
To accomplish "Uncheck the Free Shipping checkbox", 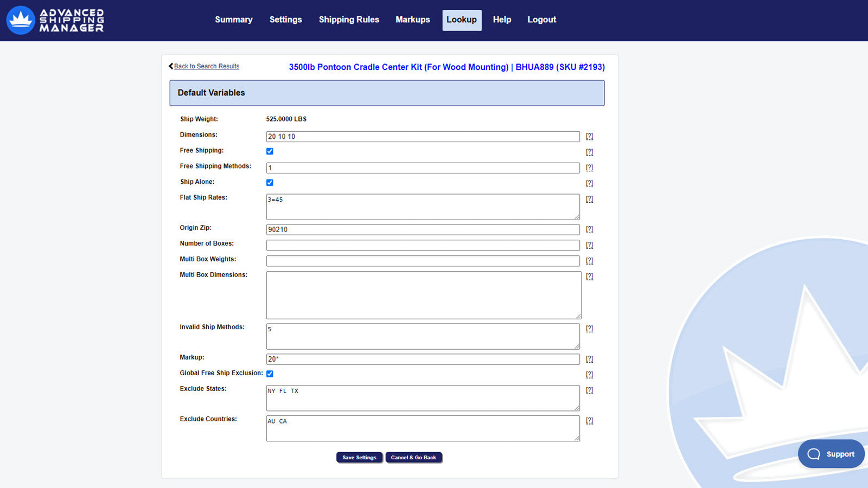I will point(270,151).
